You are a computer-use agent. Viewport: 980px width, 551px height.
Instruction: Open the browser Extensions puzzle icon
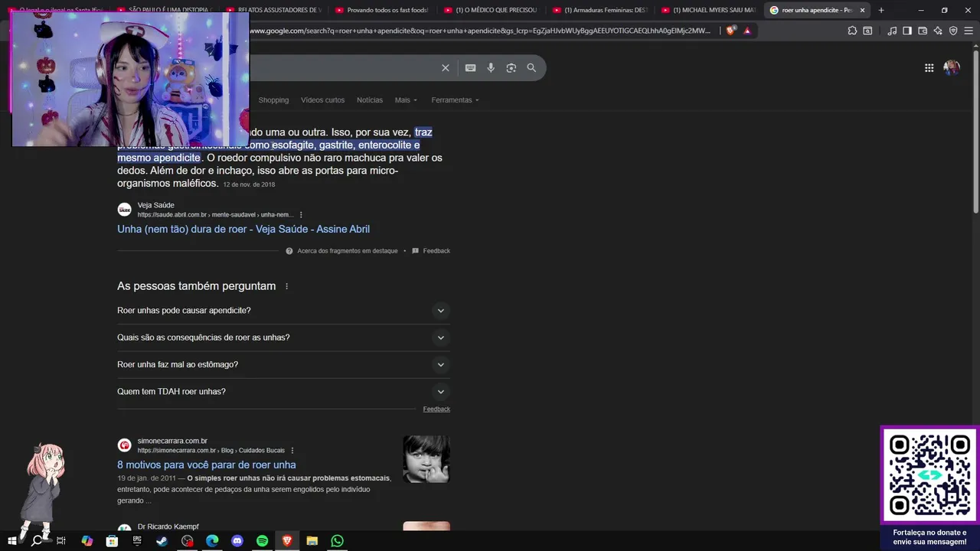click(852, 31)
